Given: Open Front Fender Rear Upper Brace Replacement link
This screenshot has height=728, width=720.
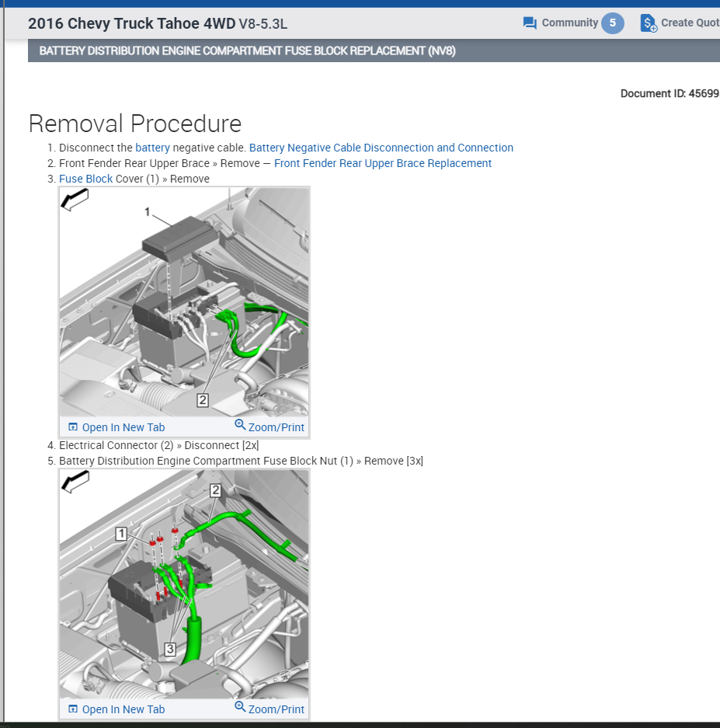Looking at the screenshot, I should pyautogui.click(x=382, y=163).
